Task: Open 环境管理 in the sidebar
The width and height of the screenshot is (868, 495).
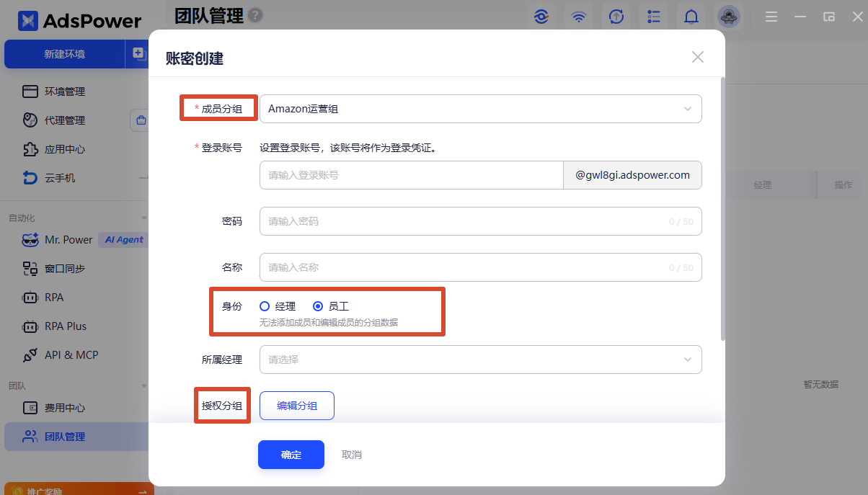Action: click(x=65, y=92)
